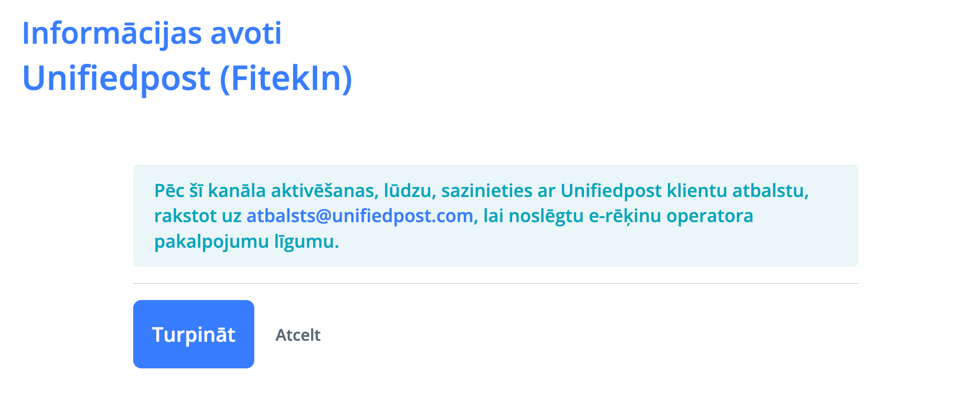This screenshot has height=394, width=980.
Task: Click the word sazinieties in the notice
Action: point(486,191)
